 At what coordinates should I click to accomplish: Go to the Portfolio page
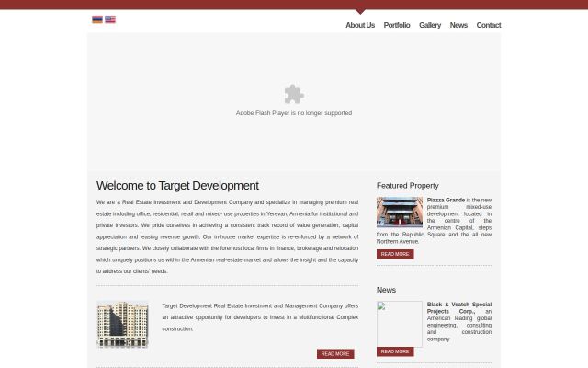pos(397,25)
